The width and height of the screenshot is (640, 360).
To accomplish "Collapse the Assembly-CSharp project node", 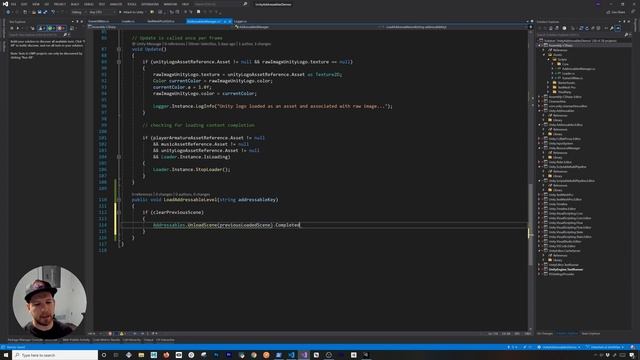I will tap(539, 45).
